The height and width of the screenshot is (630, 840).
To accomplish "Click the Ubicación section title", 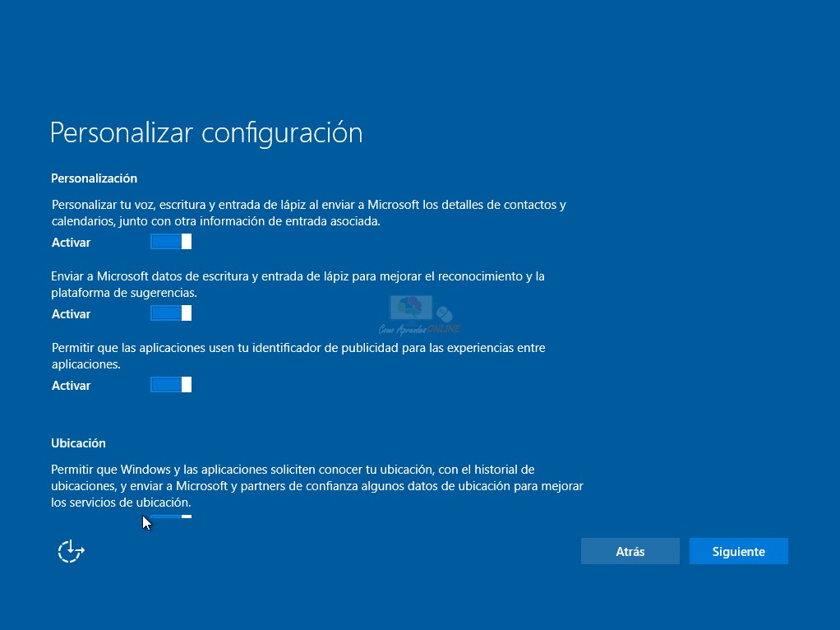I will coord(78,442).
